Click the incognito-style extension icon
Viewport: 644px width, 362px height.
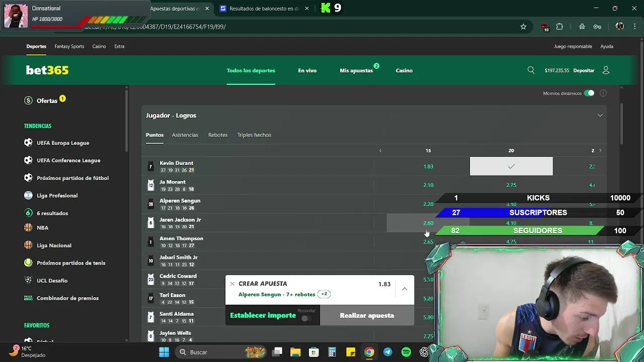click(x=582, y=27)
